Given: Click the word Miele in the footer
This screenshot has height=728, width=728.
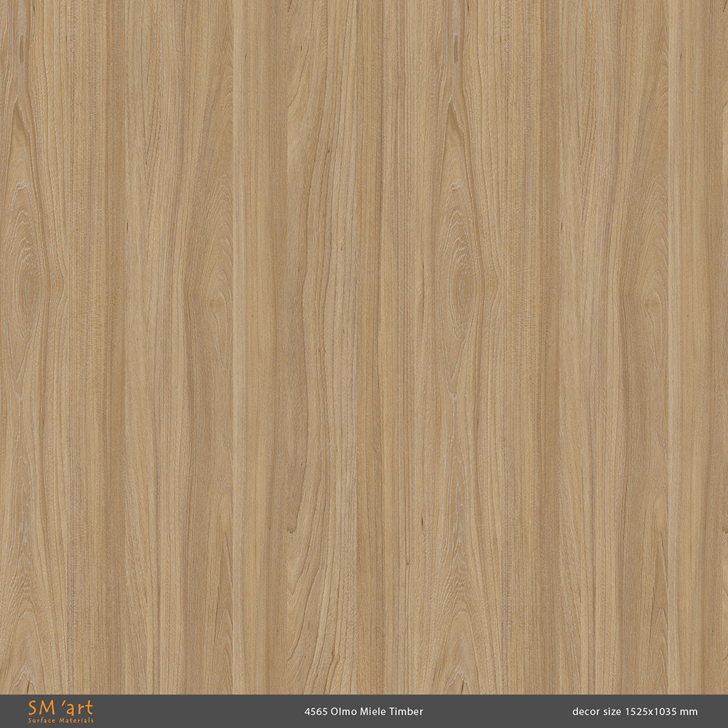Looking at the screenshot, I should tap(373, 712).
